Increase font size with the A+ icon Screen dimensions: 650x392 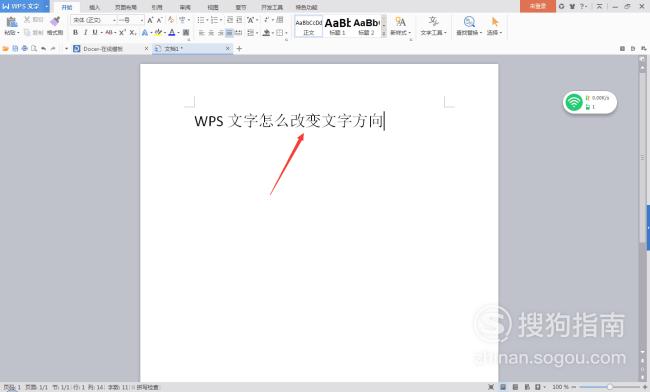point(150,20)
